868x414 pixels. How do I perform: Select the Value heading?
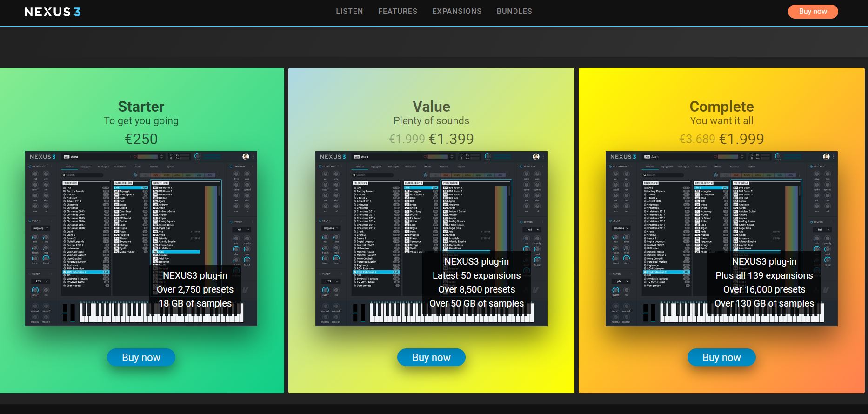pyautogui.click(x=431, y=107)
